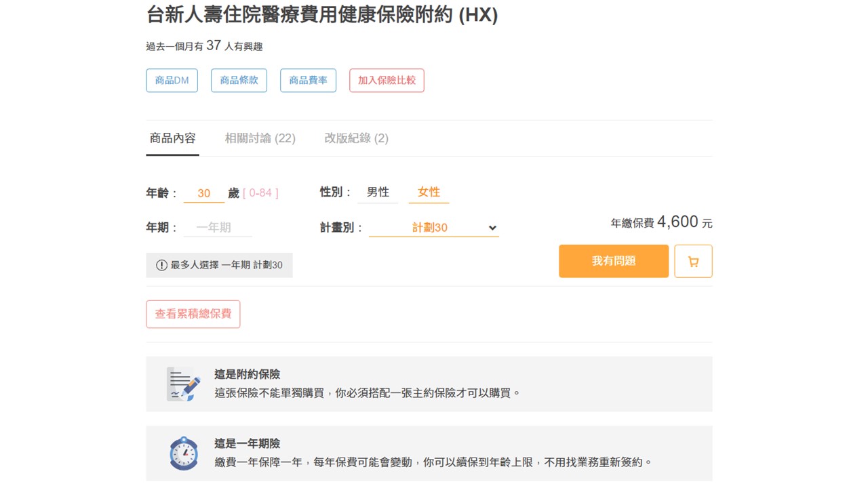Open the 相關討論 (22) tab
The height and width of the screenshot is (488, 868).
tap(260, 138)
